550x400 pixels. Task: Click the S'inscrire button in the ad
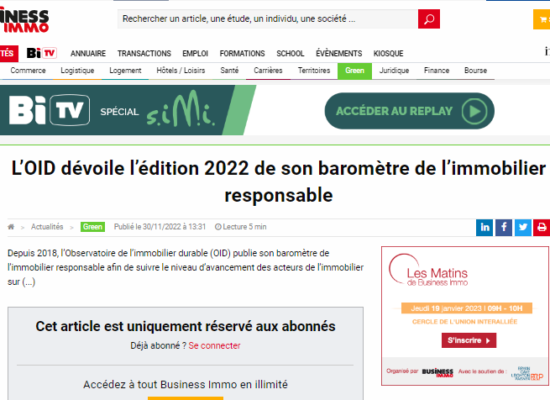[x=469, y=340]
